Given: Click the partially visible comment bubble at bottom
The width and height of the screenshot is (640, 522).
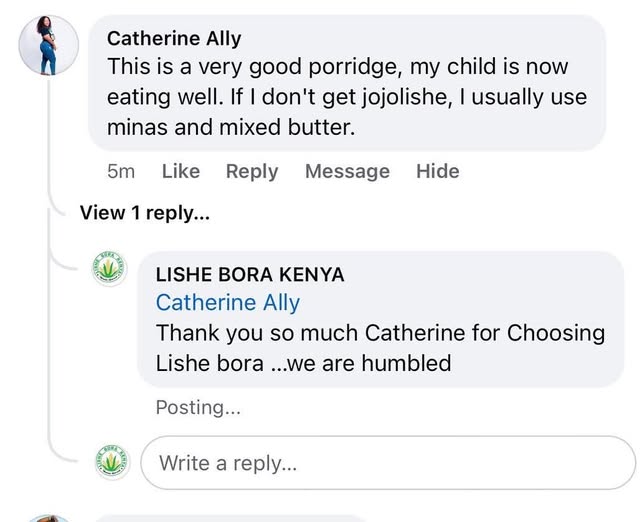Looking at the screenshot, I should 230,517.
